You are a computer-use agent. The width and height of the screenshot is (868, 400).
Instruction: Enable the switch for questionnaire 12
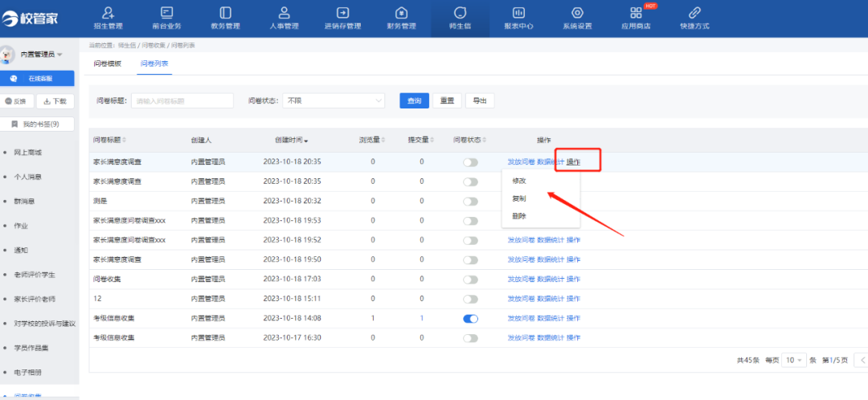(470, 299)
